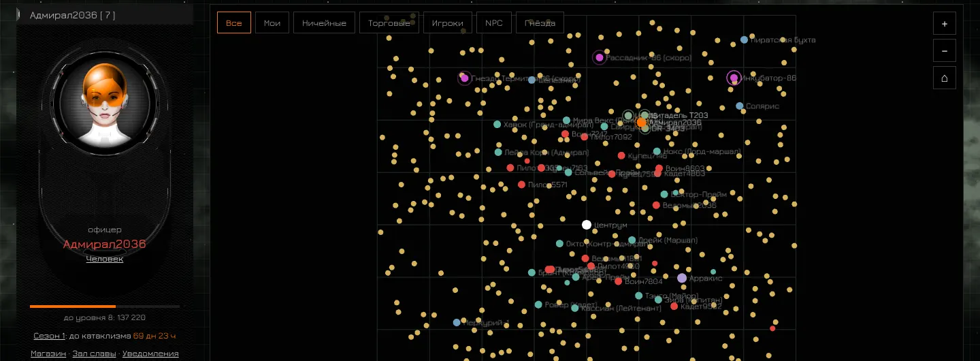The width and height of the screenshot is (980, 361).
Task: Select the purple Арракис planet node
Action: [682, 278]
